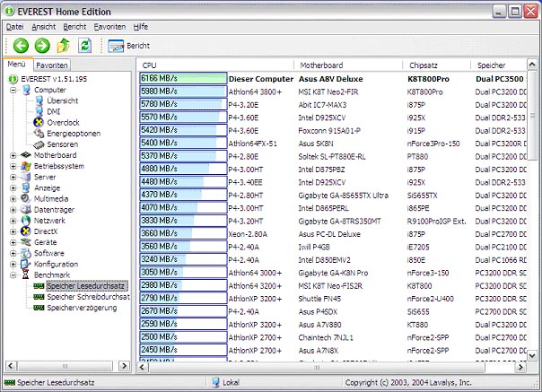542x392 pixels.
Task: Select the Benchmark hourglass icon
Action: [26, 274]
